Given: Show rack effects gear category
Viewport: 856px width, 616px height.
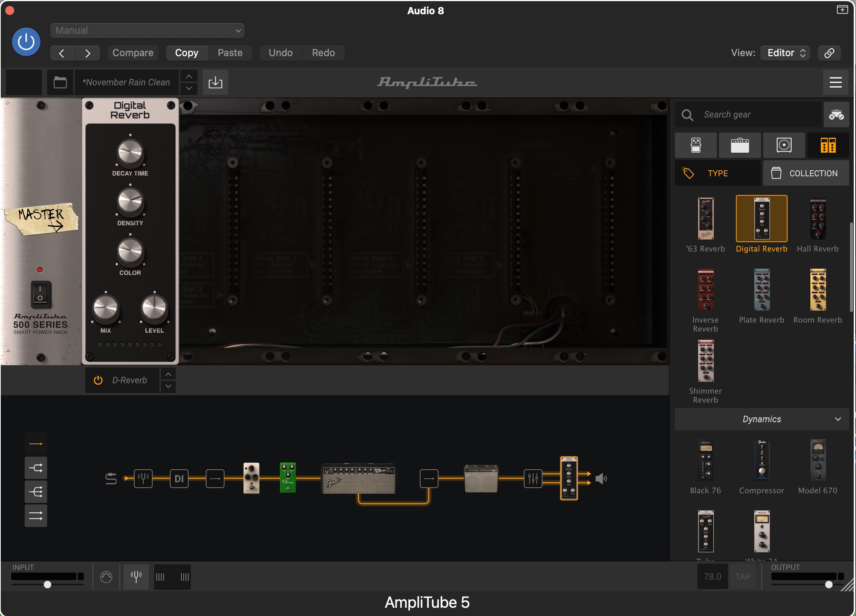Looking at the screenshot, I should pos(828,145).
